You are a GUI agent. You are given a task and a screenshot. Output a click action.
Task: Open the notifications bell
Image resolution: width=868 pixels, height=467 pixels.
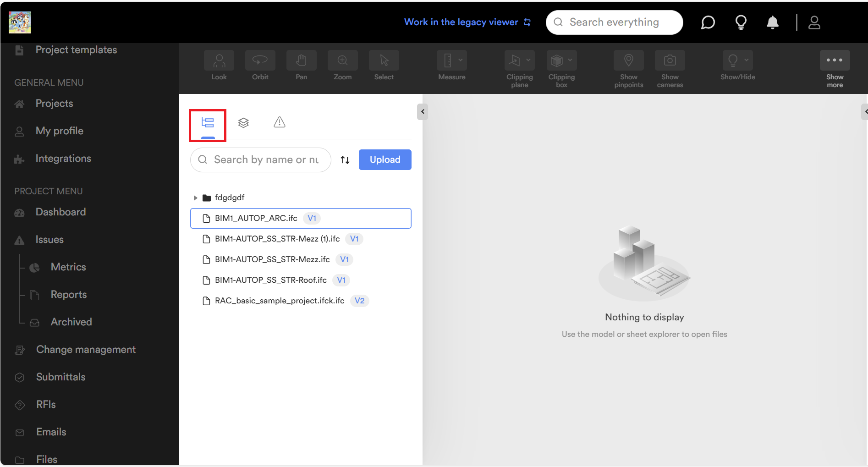[x=773, y=22]
